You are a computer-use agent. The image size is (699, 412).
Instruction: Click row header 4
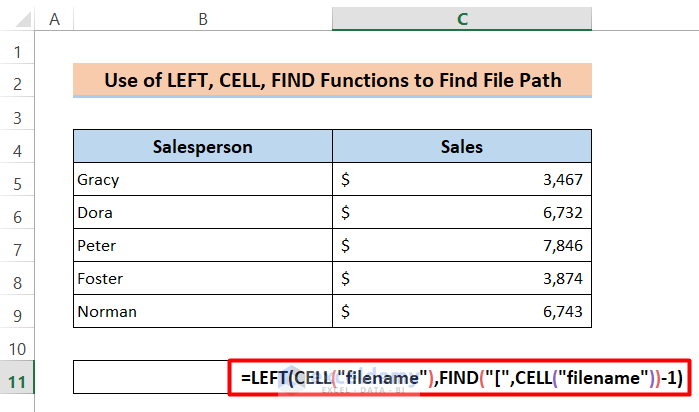[x=17, y=147]
